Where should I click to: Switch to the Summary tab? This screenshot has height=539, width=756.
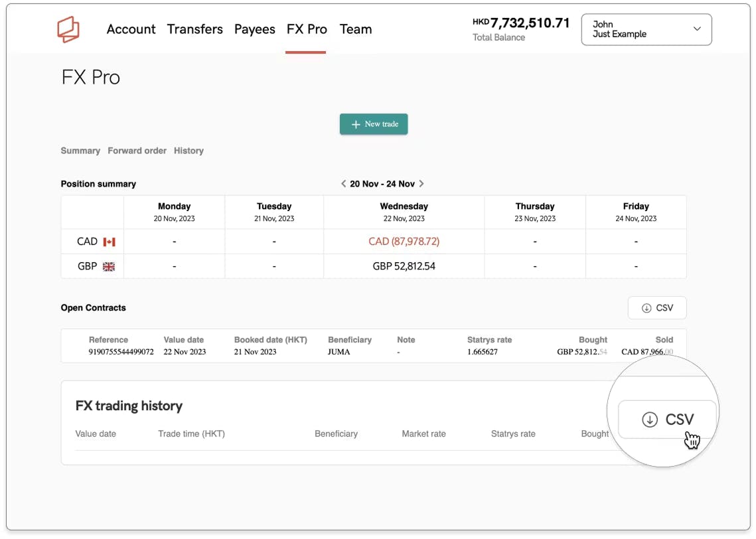point(80,151)
